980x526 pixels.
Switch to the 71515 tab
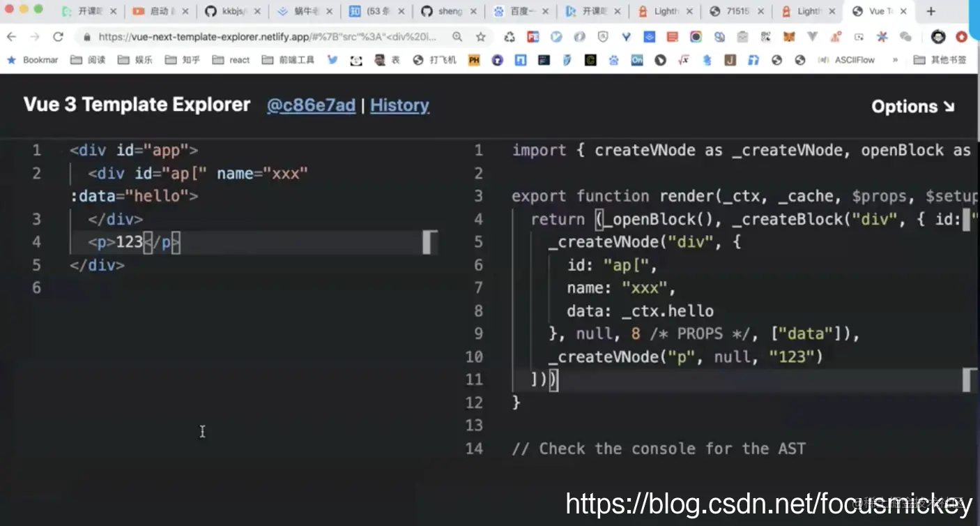pyautogui.click(x=737, y=11)
